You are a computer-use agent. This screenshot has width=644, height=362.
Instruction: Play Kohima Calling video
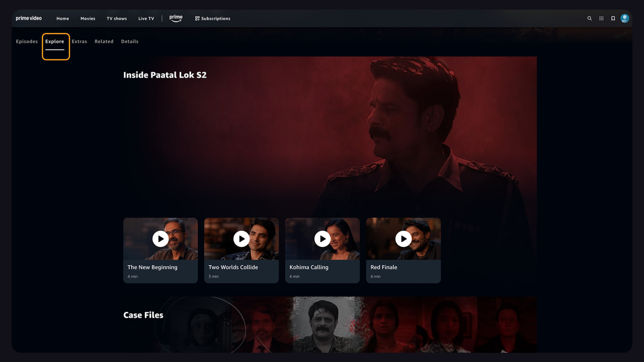tap(322, 239)
